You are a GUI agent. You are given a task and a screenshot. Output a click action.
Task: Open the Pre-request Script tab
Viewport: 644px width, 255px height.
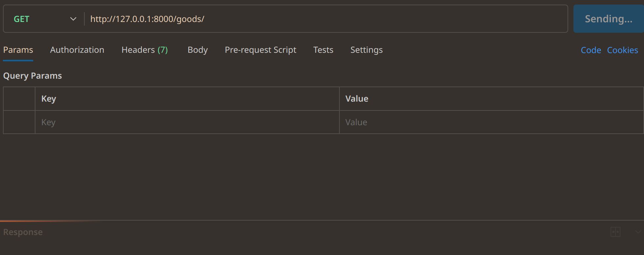click(x=260, y=50)
